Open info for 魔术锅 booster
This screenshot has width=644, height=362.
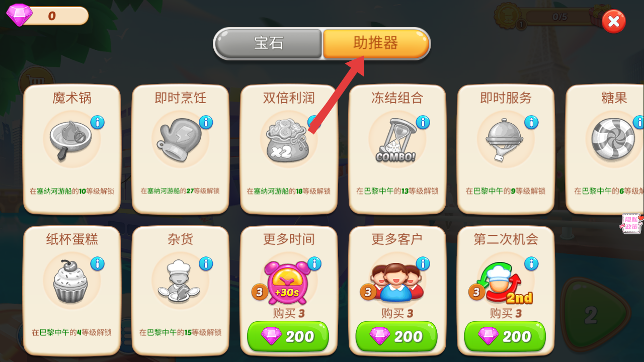point(98,122)
